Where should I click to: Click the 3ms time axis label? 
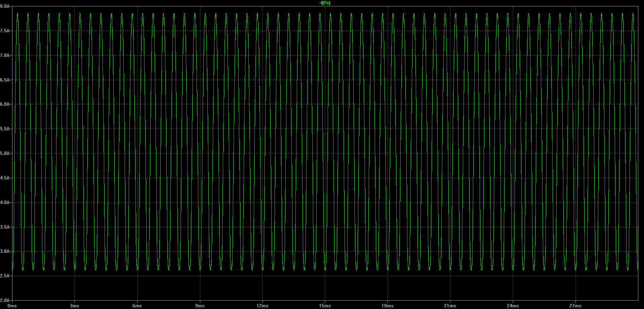point(75,306)
